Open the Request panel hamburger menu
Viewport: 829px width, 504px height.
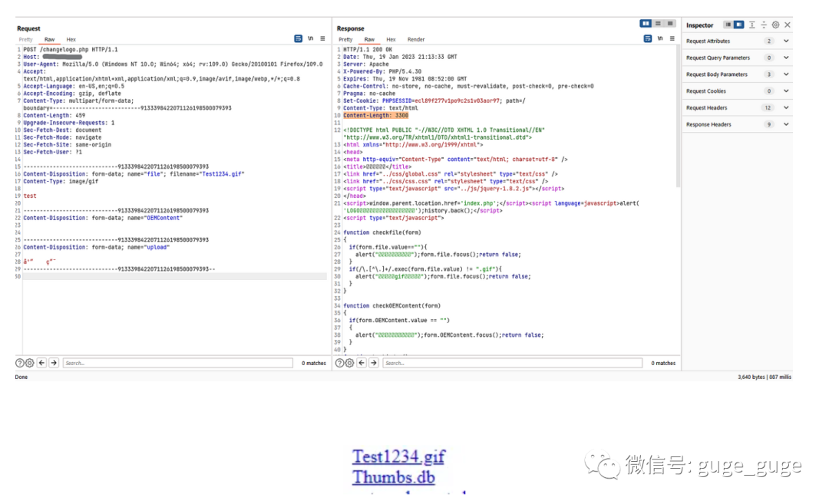tap(322, 38)
